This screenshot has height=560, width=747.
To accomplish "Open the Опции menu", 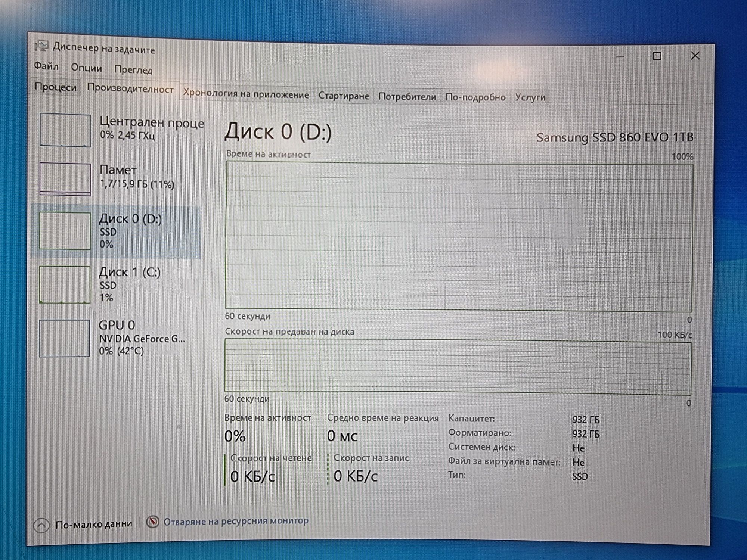I will coord(86,68).
